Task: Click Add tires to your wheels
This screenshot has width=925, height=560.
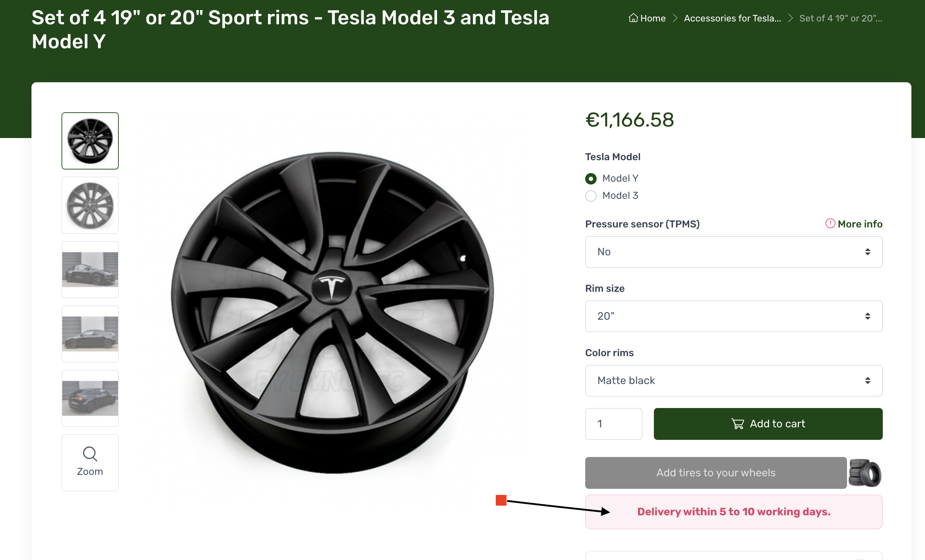Action: coord(715,473)
